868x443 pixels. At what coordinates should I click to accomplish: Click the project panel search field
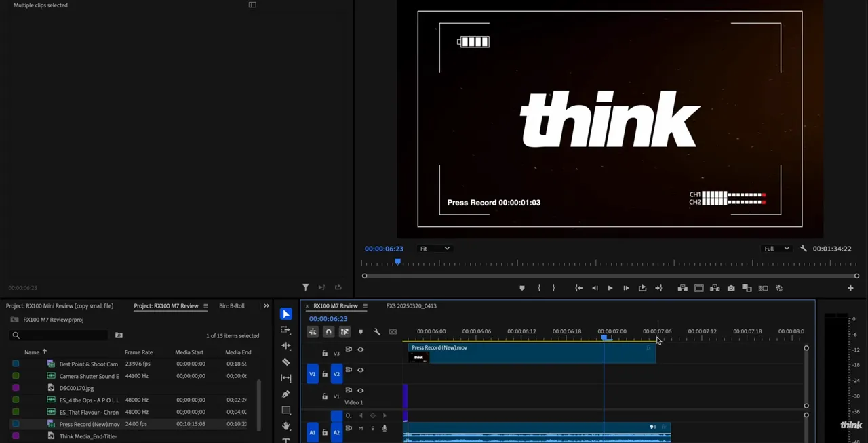pyautogui.click(x=61, y=335)
